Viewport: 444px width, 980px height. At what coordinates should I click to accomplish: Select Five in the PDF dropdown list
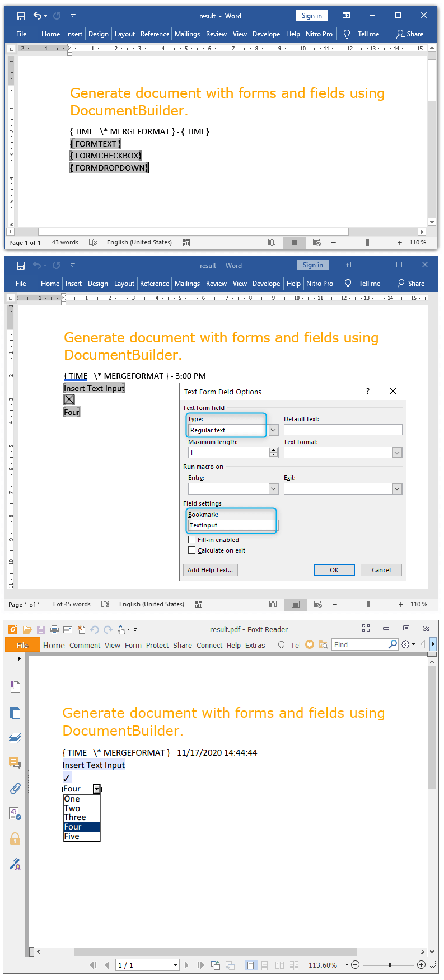pos(72,836)
